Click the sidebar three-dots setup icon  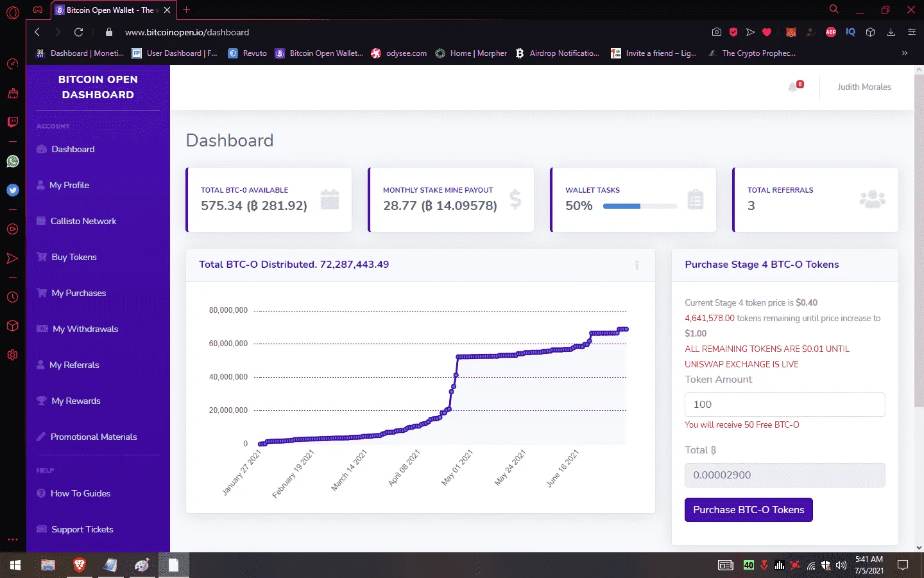12,539
